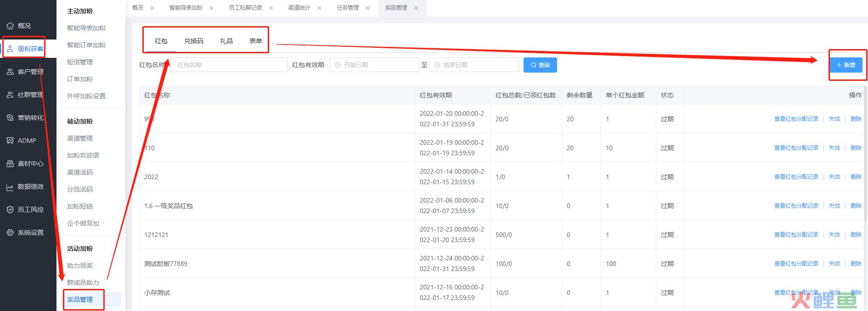Click the 新增 add button
This screenshot has width=868, height=311.
(846, 65)
